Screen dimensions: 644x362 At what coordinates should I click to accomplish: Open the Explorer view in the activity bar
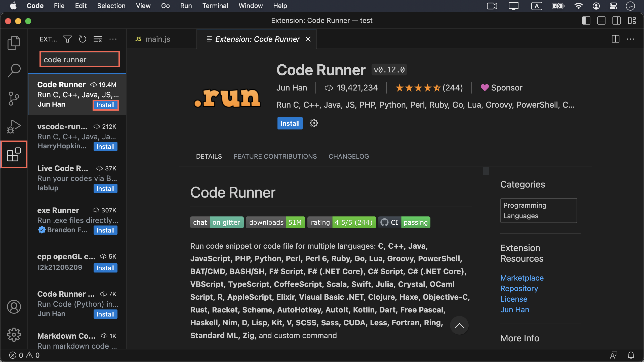(x=14, y=43)
